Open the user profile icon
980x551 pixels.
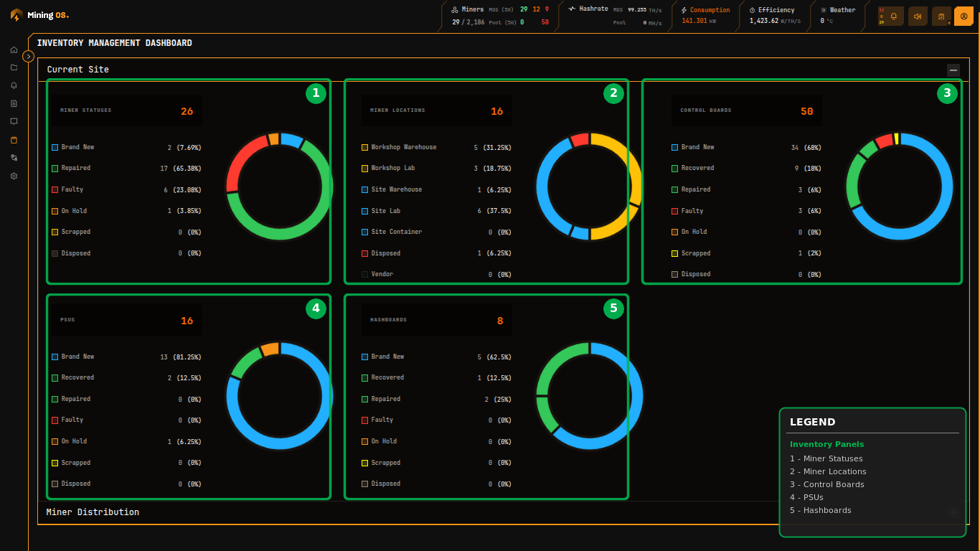963,16
